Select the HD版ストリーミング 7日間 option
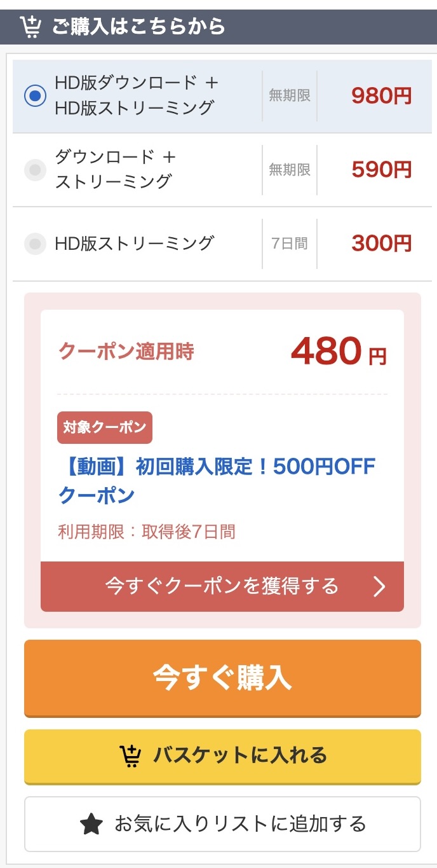437x868 pixels. click(x=35, y=243)
